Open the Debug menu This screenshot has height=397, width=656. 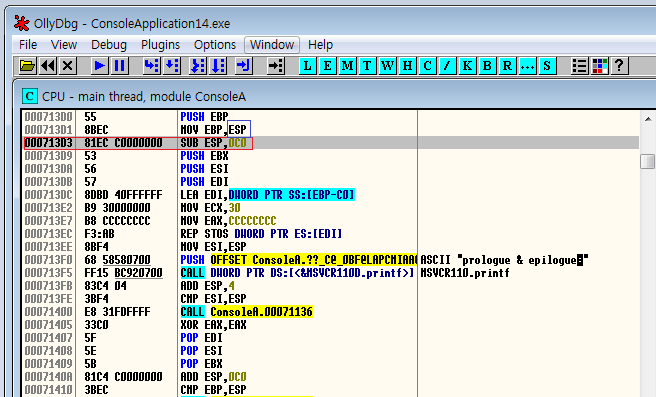click(x=109, y=44)
